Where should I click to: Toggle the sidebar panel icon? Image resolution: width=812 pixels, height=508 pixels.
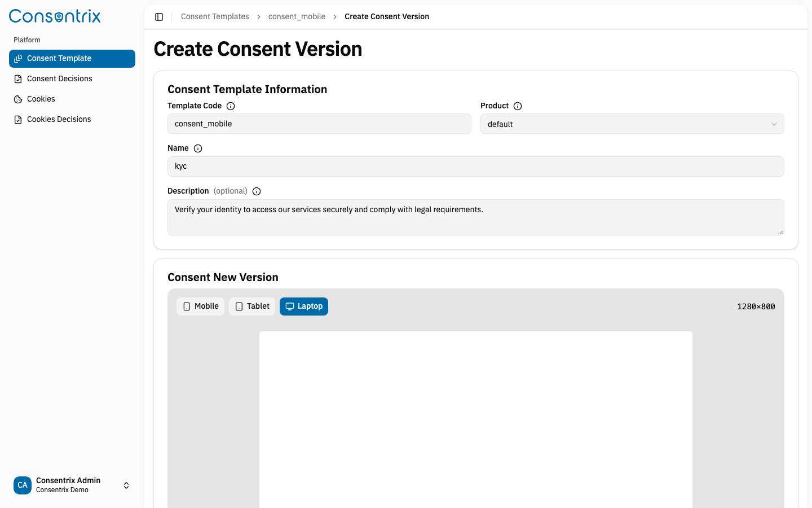pos(159,17)
